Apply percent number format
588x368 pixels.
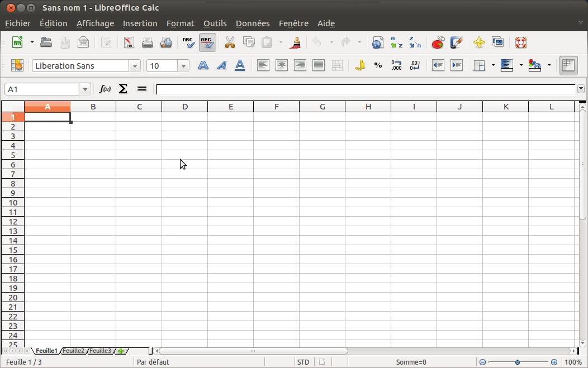click(378, 65)
